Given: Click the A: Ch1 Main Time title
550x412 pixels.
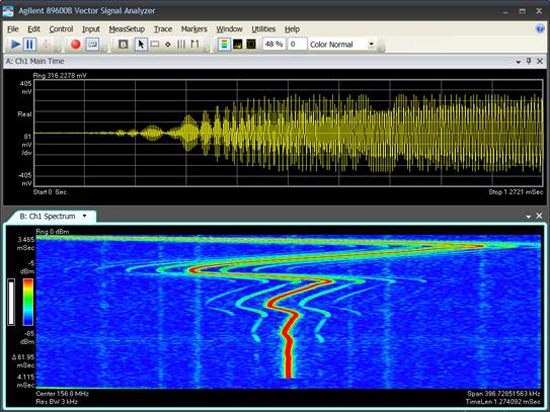Looking at the screenshot, I should [x=35, y=61].
